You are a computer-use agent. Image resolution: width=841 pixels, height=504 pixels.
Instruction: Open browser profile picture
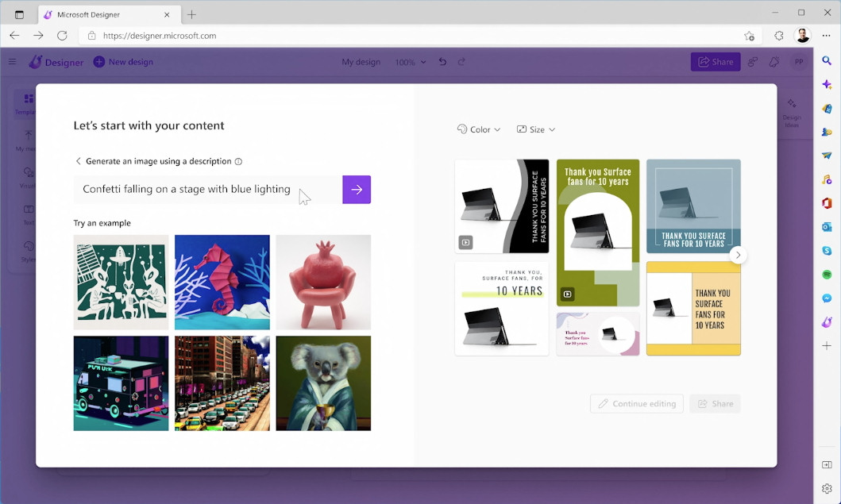click(x=802, y=36)
